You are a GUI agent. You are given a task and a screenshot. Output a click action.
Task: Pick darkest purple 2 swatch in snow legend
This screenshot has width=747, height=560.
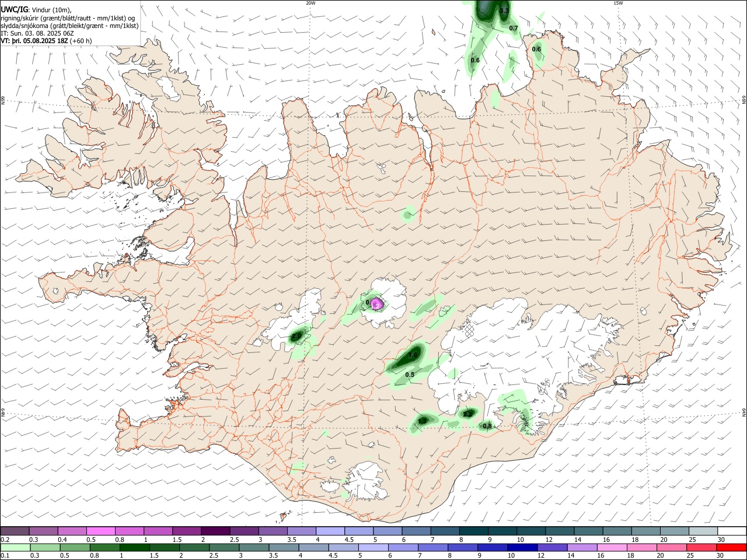pos(215,531)
